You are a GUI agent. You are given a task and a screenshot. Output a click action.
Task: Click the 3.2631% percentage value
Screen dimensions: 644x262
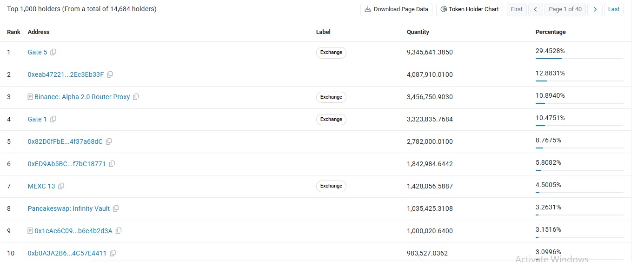(548, 207)
